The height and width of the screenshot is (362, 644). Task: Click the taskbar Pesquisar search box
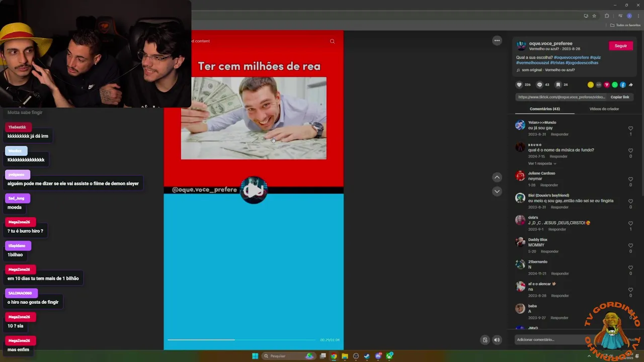tap(289, 356)
